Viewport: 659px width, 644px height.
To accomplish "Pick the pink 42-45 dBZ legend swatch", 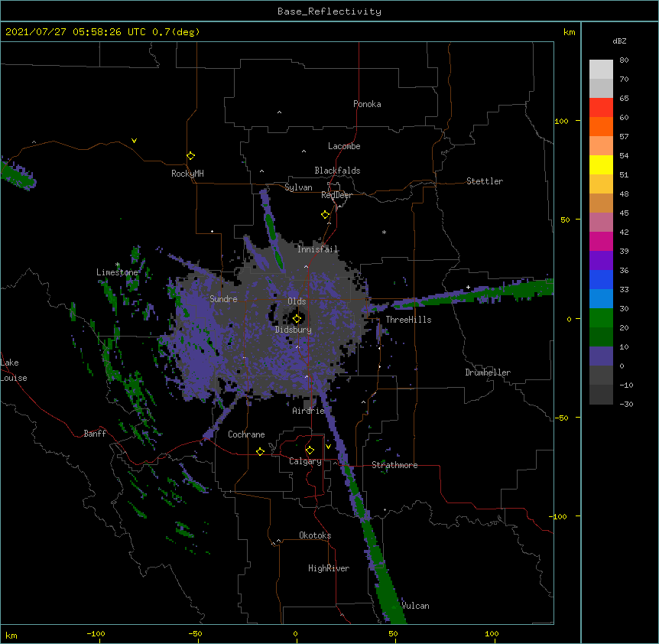I will [601, 223].
